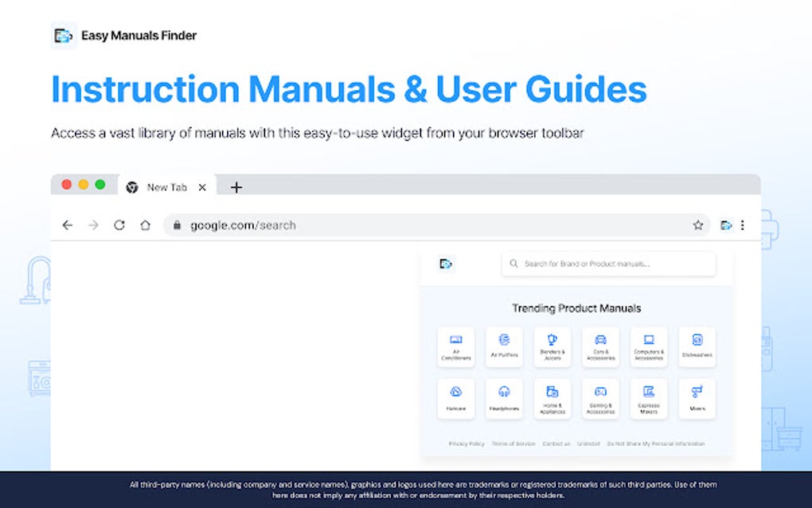The width and height of the screenshot is (812, 508).
Task: Bookmark the page using the star icon
Action: (x=698, y=225)
